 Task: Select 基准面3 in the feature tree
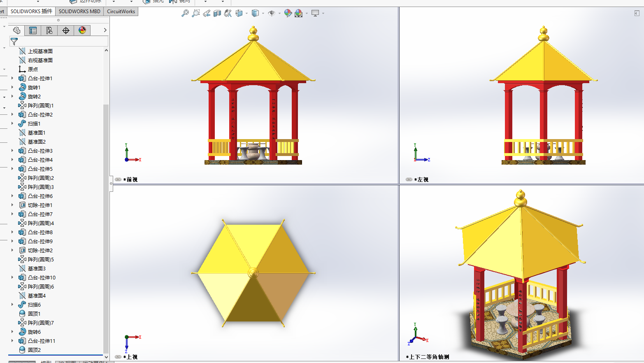37,268
